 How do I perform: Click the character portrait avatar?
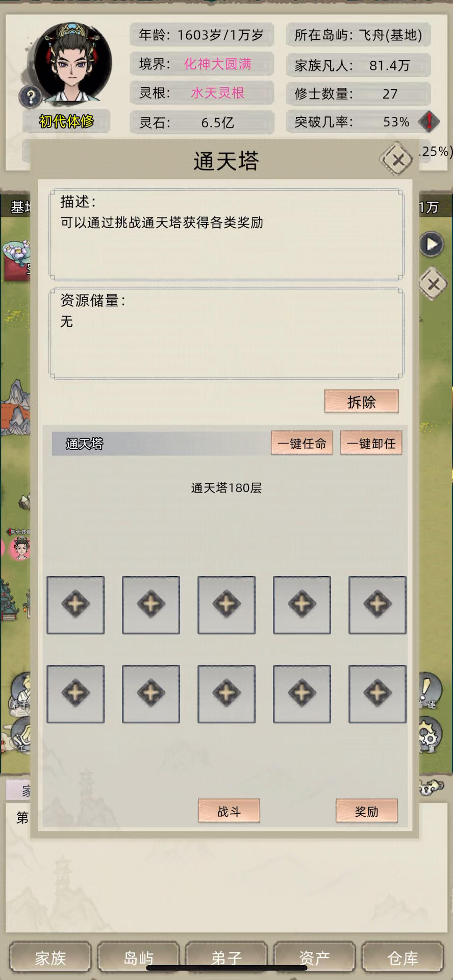click(x=72, y=62)
